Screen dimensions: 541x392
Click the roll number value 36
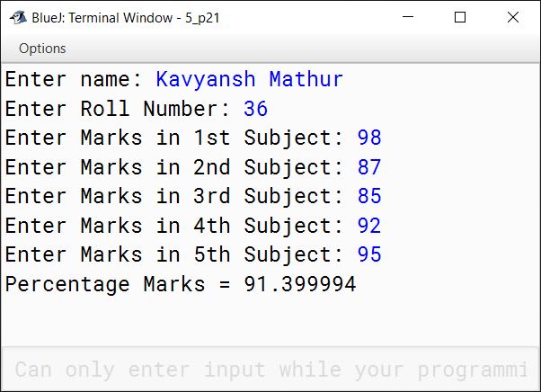(x=255, y=109)
